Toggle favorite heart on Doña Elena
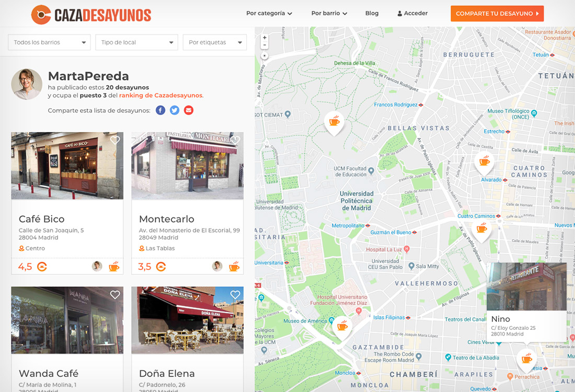Screen dimensions: 575x392 coord(235,295)
